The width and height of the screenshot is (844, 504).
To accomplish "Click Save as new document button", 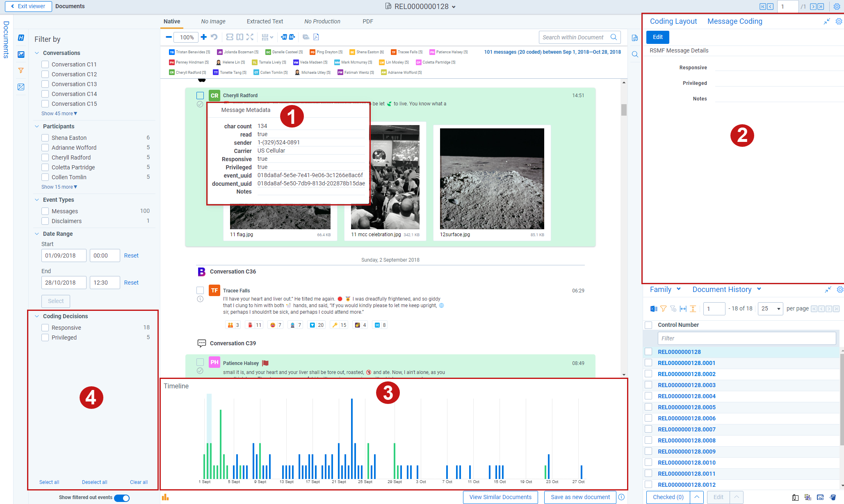I will (580, 497).
